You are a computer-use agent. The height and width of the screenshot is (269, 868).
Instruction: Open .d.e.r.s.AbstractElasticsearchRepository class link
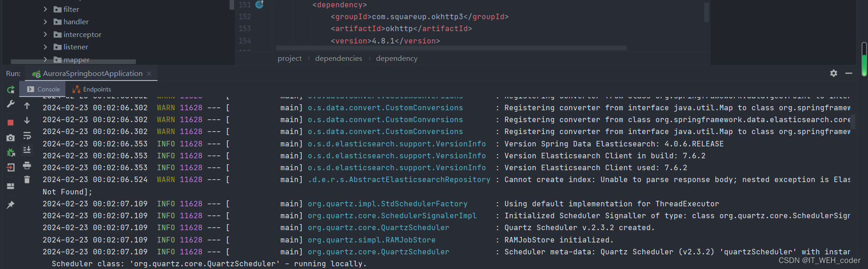point(399,179)
